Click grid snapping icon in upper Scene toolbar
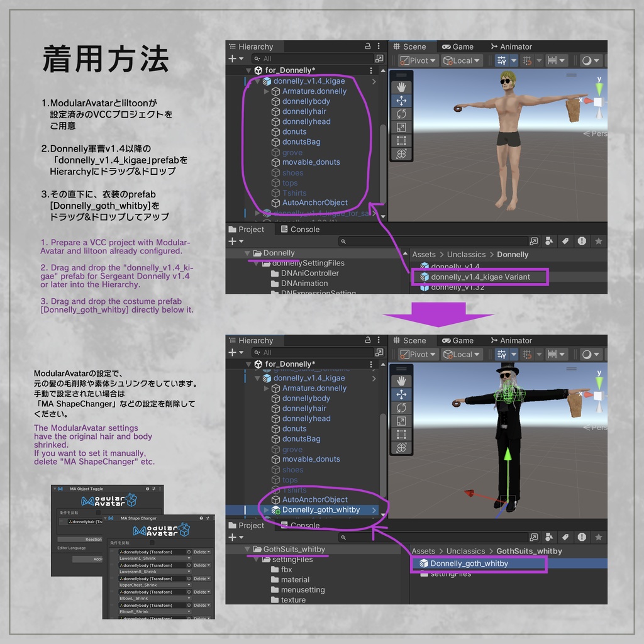644x644 pixels. [x=527, y=61]
